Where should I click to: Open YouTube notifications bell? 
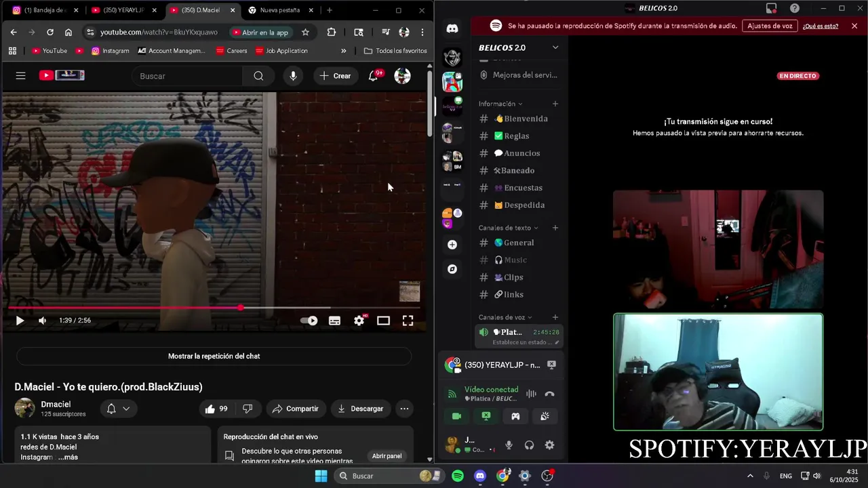point(373,76)
